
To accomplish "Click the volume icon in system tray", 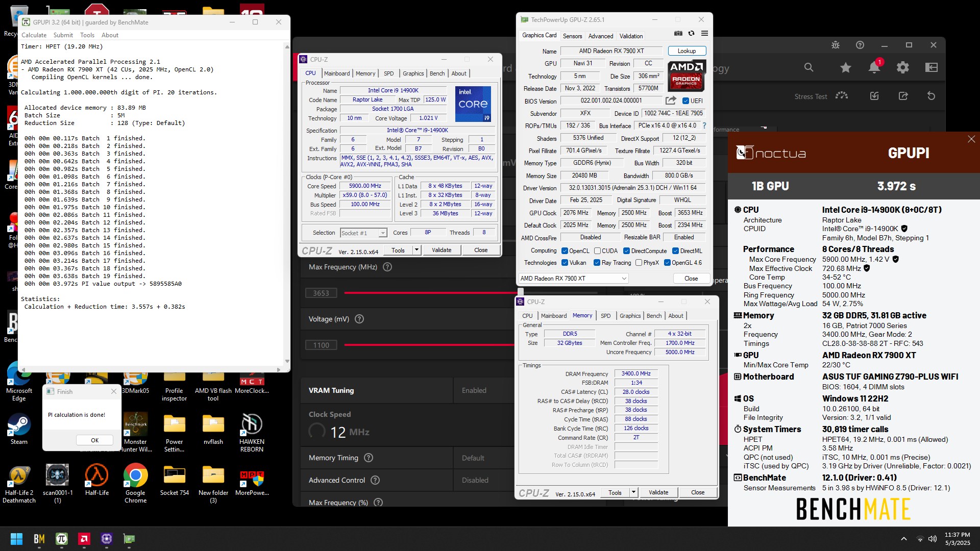I will coord(933,539).
